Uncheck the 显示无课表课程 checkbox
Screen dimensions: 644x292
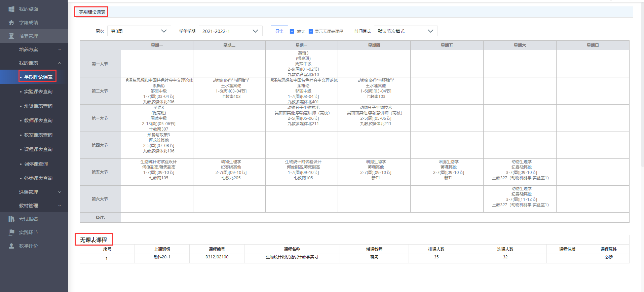(311, 31)
